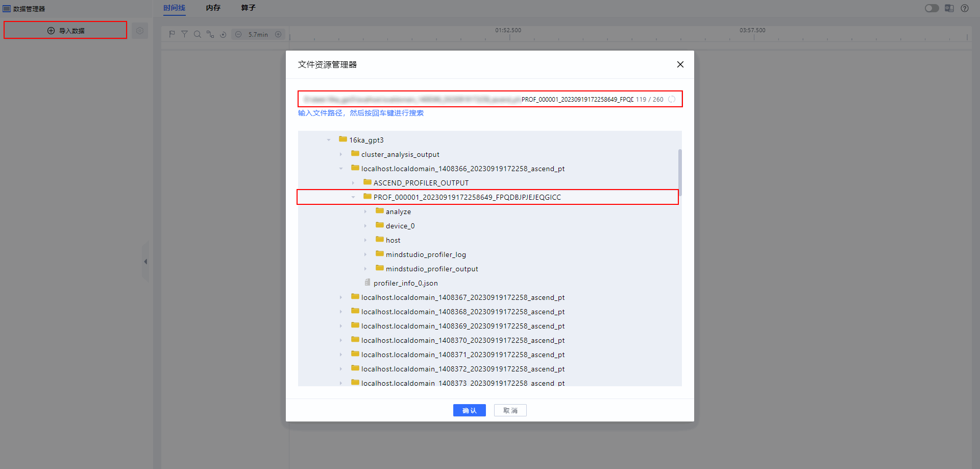Switch to the 内存 tab

213,8
